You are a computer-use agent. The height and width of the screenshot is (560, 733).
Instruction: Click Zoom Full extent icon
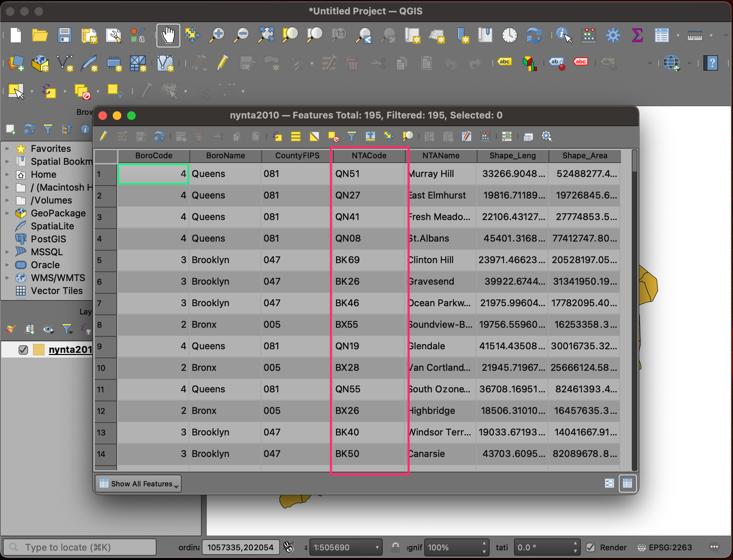coord(266,35)
